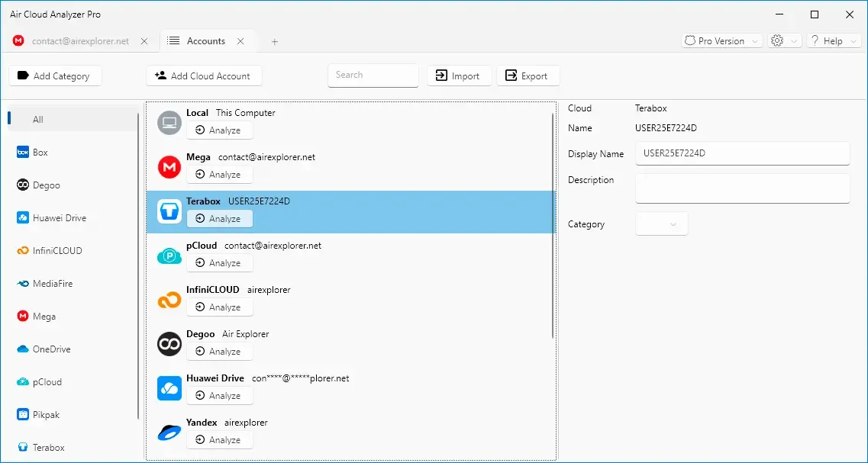Click the Description text box
The height and width of the screenshot is (463, 868).
(x=742, y=188)
